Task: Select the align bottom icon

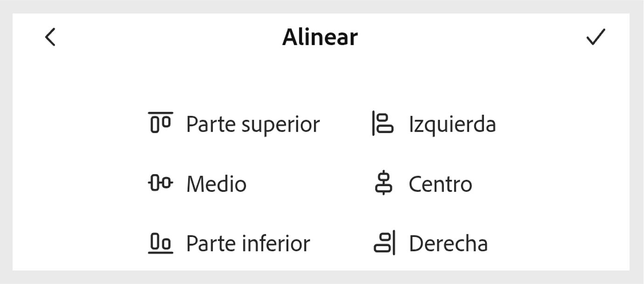Action: 160,243
